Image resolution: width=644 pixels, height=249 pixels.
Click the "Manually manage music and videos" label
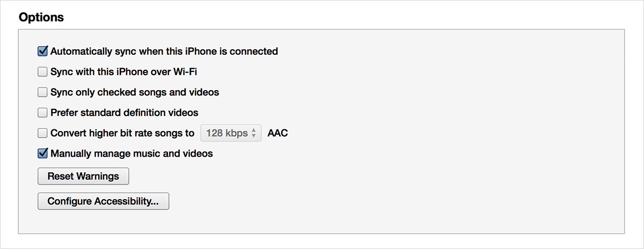(131, 153)
